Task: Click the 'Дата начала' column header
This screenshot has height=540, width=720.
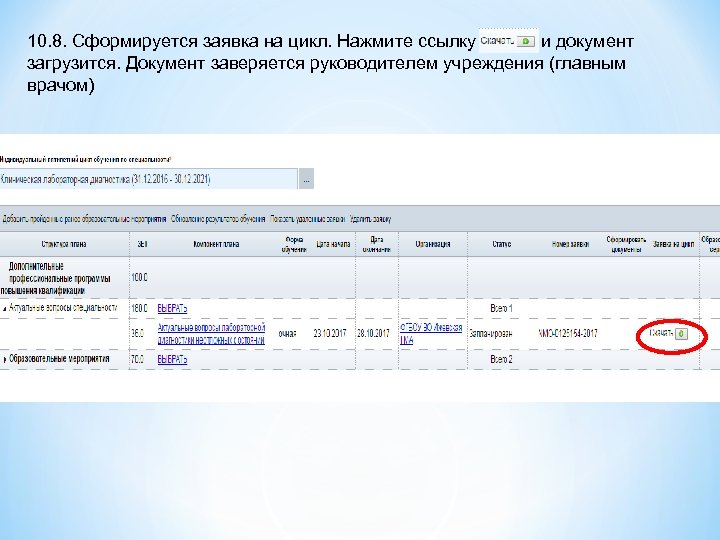Action: [333, 244]
